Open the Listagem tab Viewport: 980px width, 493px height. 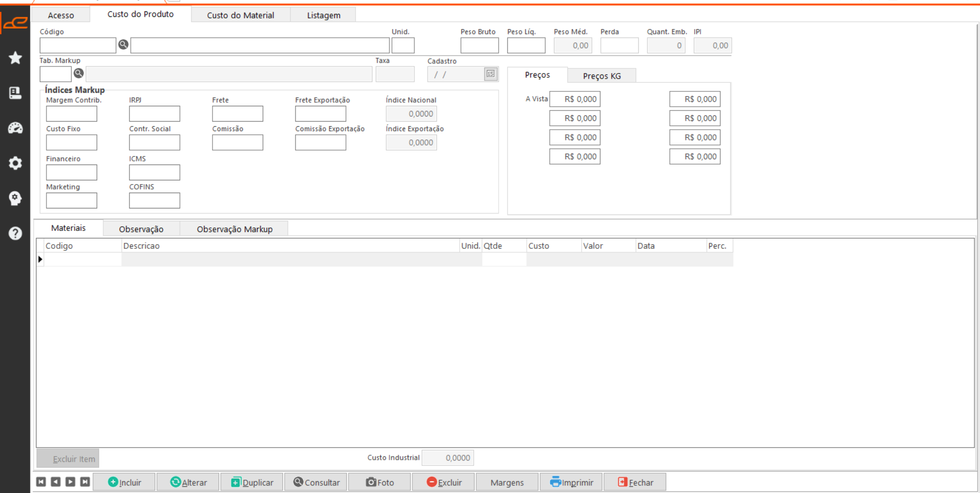[x=323, y=15]
